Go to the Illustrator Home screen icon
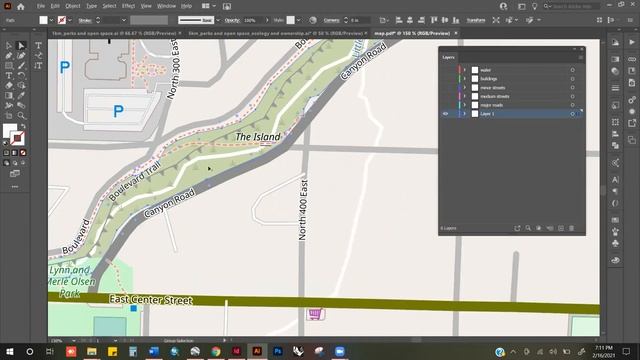This screenshot has height=360, width=640. (x=20, y=6)
